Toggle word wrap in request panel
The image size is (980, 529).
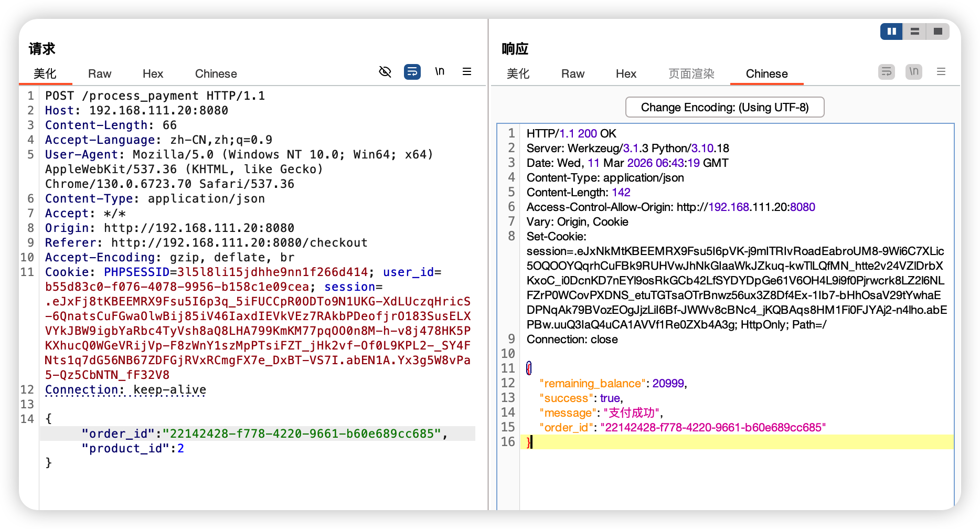pyautogui.click(x=412, y=71)
